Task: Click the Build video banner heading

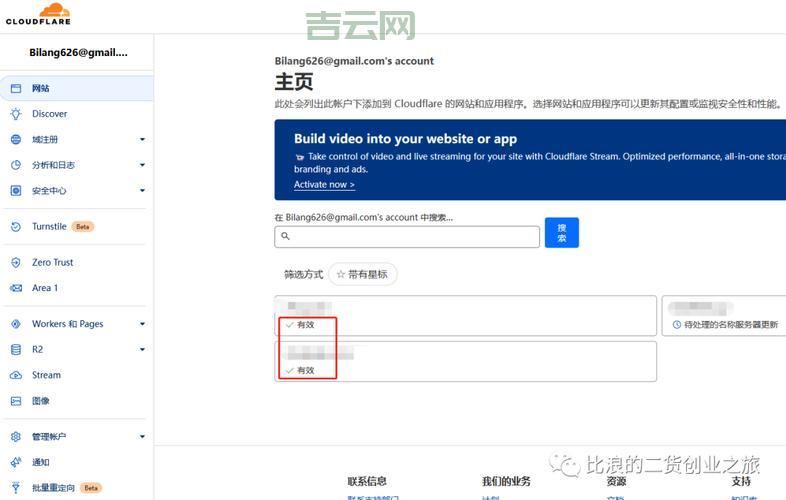Action: (405, 139)
